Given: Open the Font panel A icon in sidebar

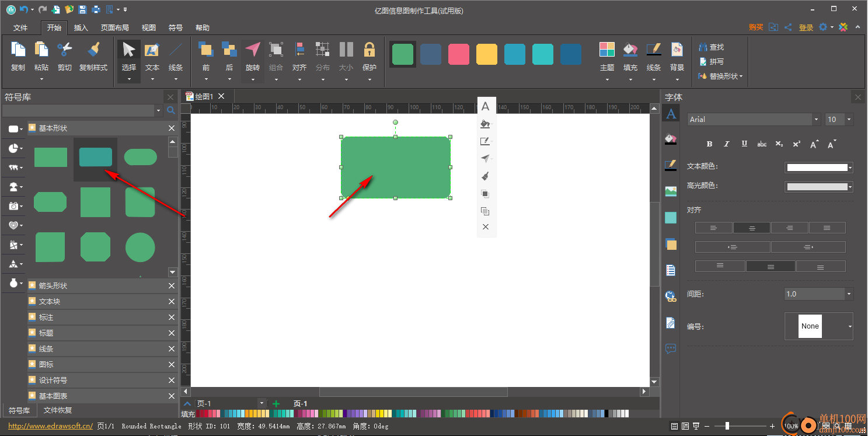Looking at the screenshot, I should (671, 114).
